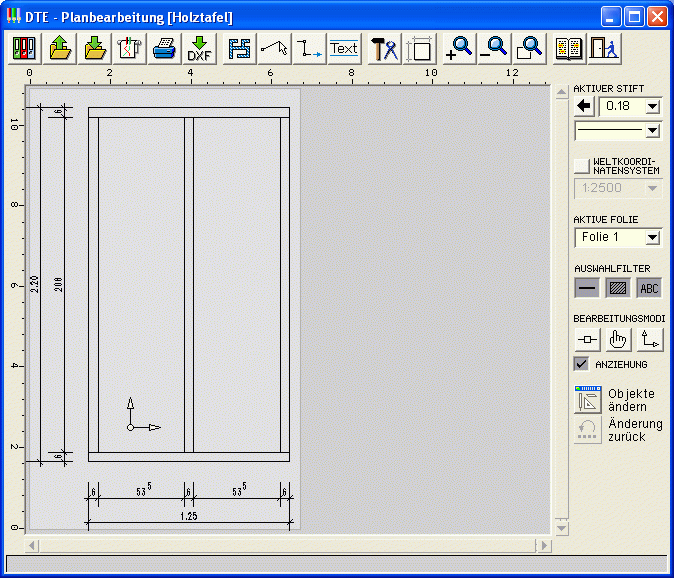Click the hammer and compass tool icon

384,48
